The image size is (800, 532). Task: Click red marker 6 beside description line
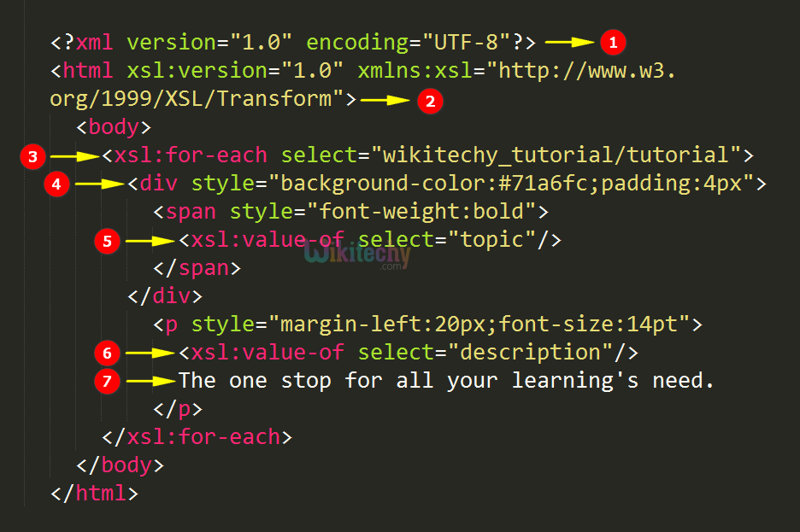pyautogui.click(x=108, y=353)
